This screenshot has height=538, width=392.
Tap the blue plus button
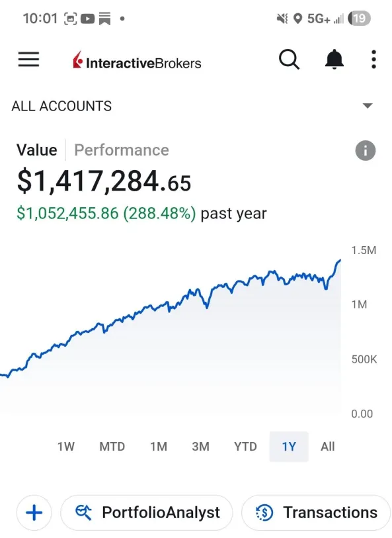(x=34, y=513)
